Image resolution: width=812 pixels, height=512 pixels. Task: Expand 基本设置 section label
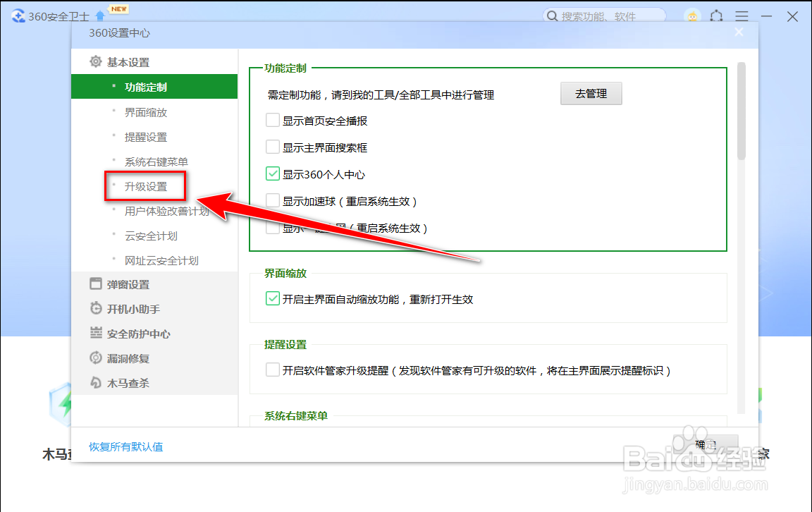pyautogui.click(x=128, y=62)
